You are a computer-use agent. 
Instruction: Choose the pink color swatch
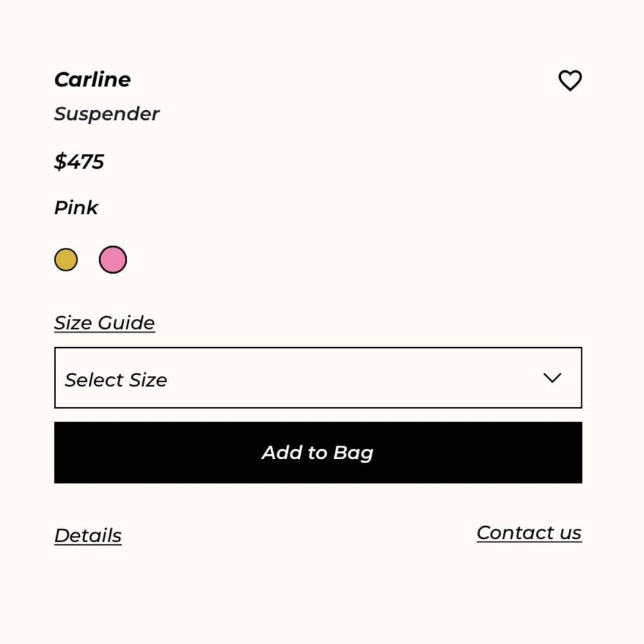(x=113, y=260)
